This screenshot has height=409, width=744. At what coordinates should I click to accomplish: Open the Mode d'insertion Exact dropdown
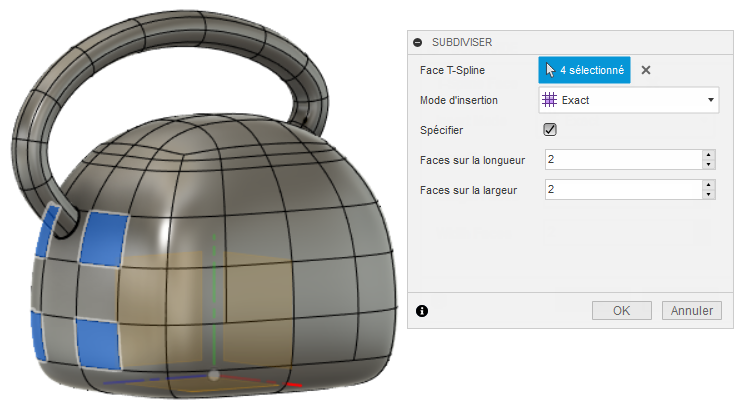(629, 100)
